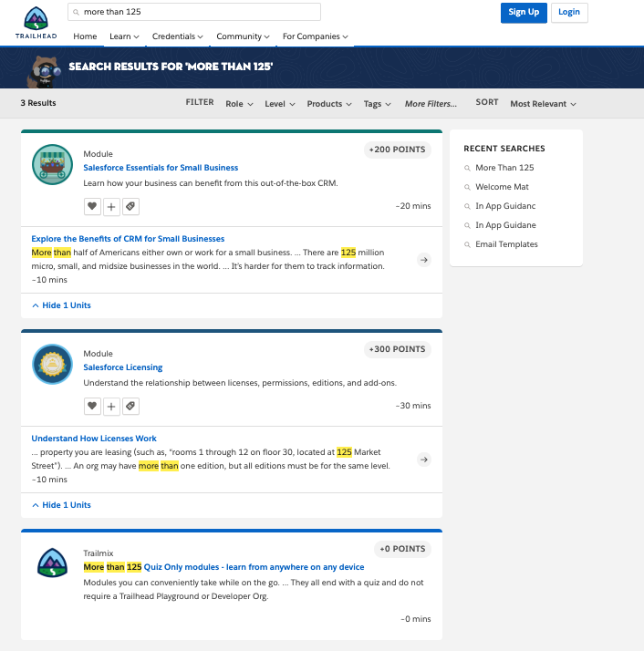Click the search input field

[194, 12]
